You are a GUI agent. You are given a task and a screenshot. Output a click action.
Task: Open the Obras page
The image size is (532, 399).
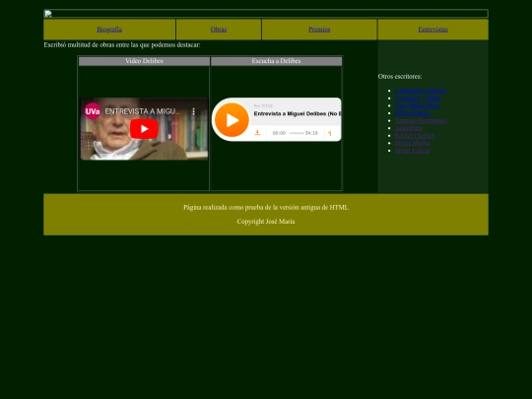[x=219, y=30]
